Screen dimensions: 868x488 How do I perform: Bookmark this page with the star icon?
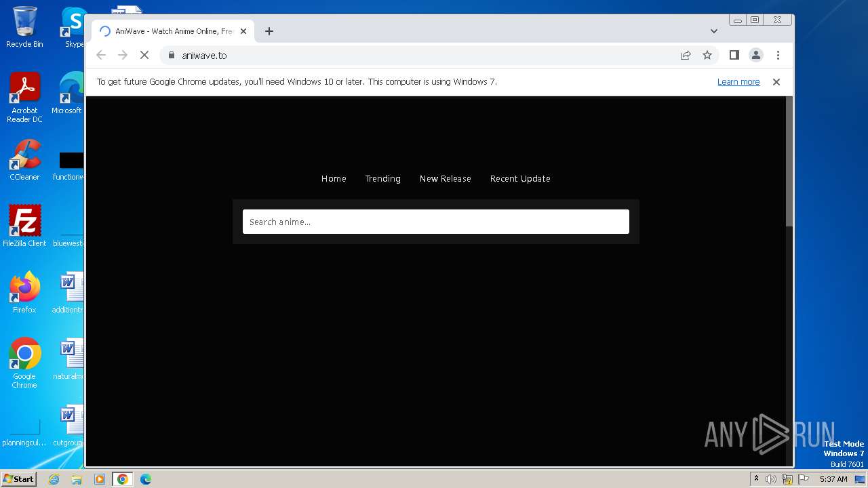pos(707,56)
